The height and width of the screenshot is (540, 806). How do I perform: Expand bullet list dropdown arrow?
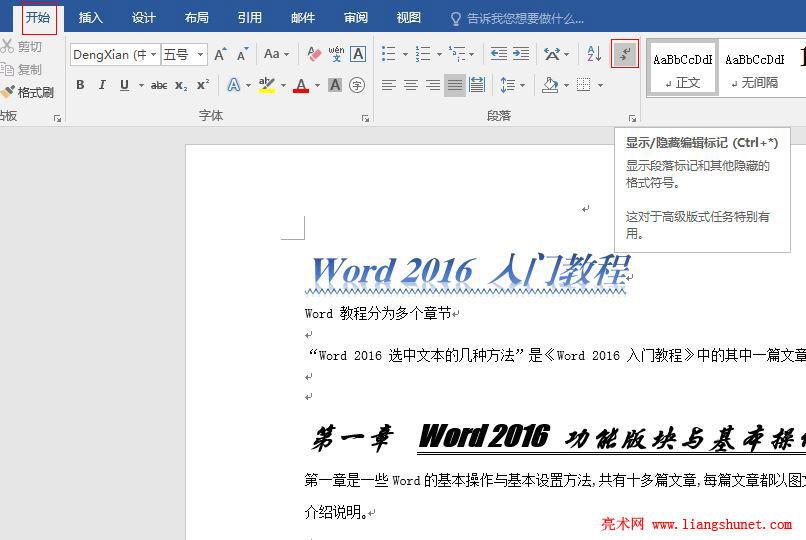point(405,54)
